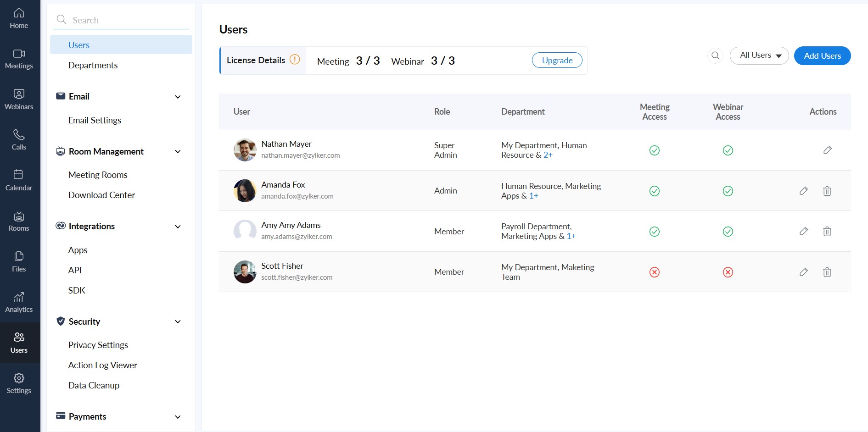868x432 pixels.
Task: Click the edit pencil for Amanda Fox
Action: [803, 191]
